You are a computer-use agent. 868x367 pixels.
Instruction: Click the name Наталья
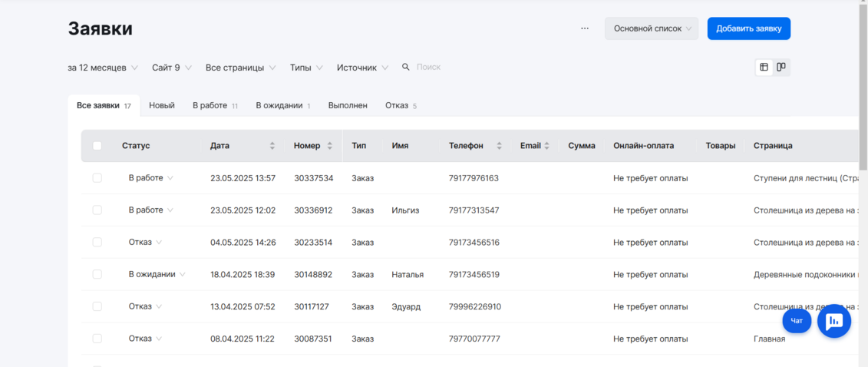(x=408, y=275)
